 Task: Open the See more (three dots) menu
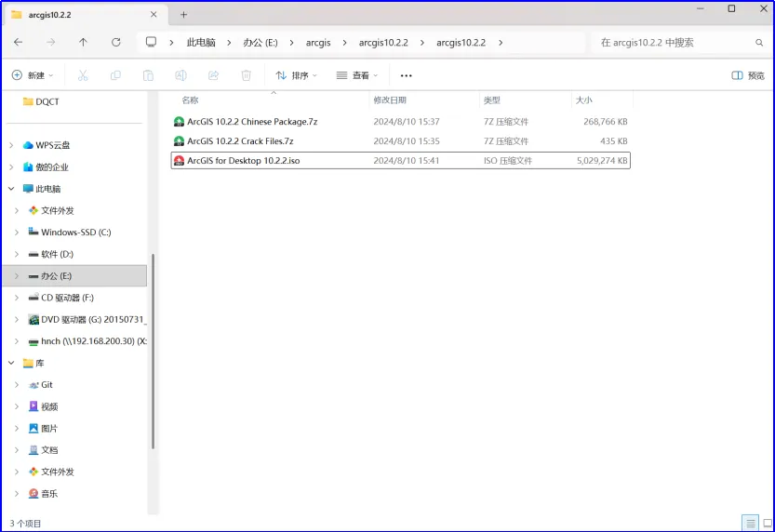tap(406, 75)
